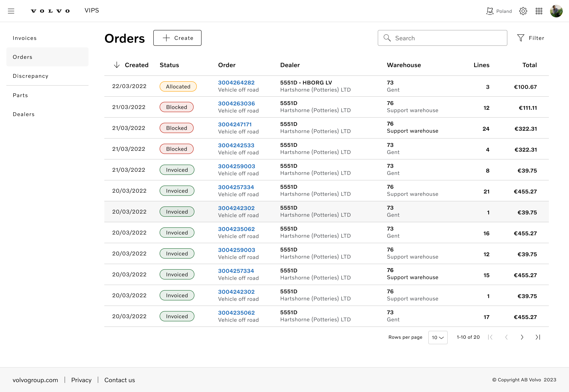Click the Lines column header
569x392 pixels.
coord(481,65)
